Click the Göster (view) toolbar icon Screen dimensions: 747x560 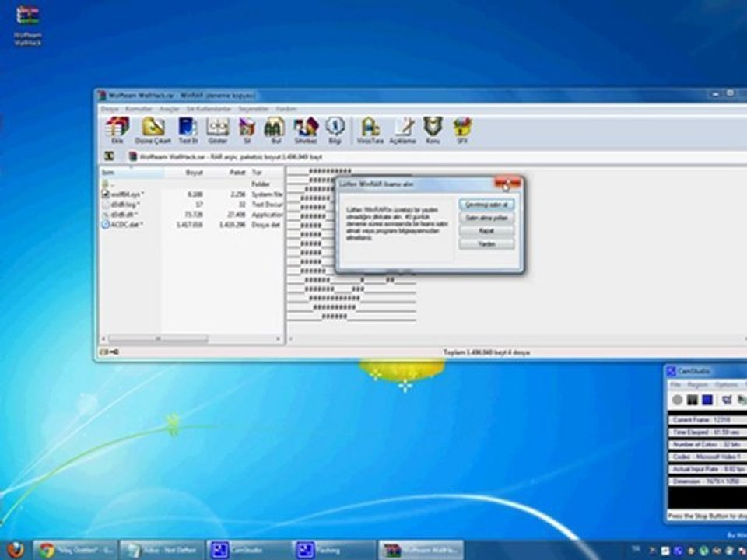coord(217,130)
